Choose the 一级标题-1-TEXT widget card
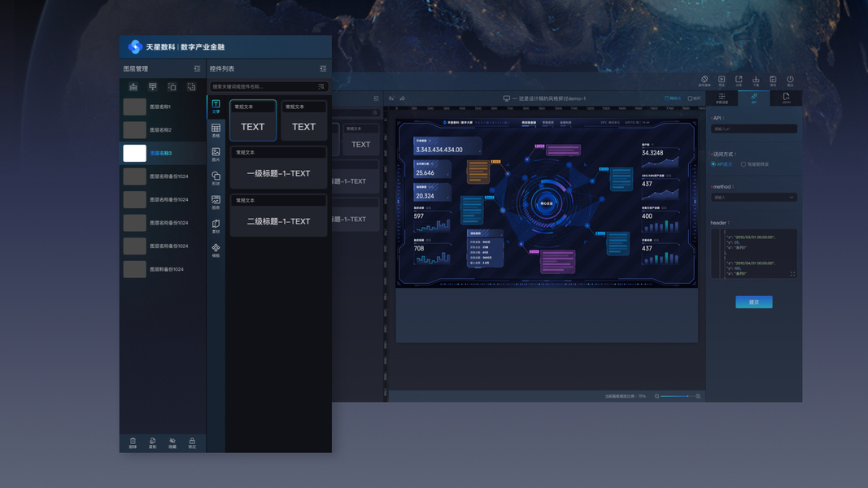This screenshot has height=488, width=868. click(x=278, y=168)
